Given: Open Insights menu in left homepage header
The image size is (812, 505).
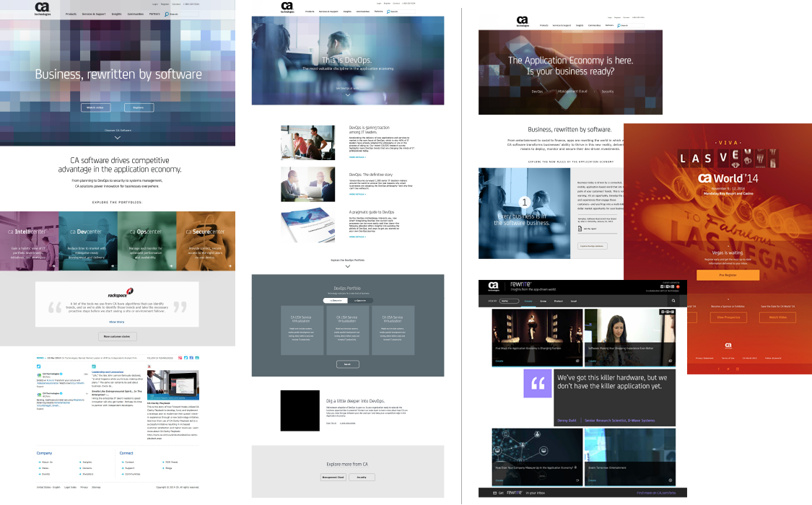Looking at the screenshot, I should [x=116, y=14].
